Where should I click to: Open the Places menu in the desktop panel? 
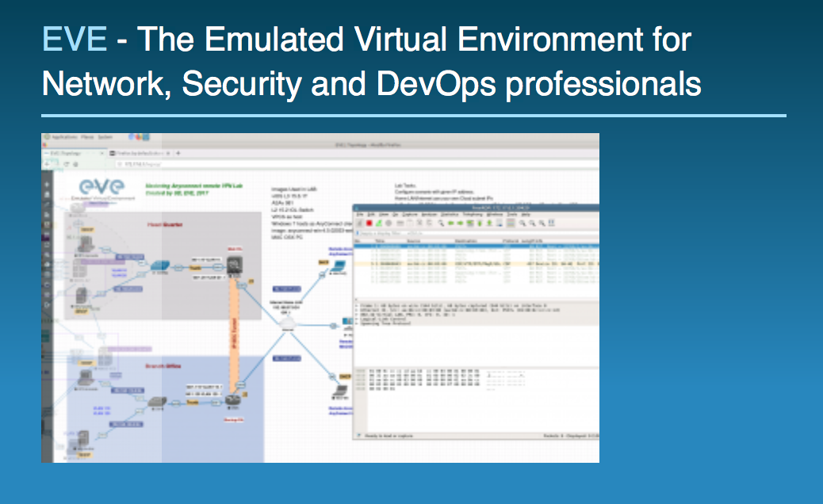click(x=87, y=137)
